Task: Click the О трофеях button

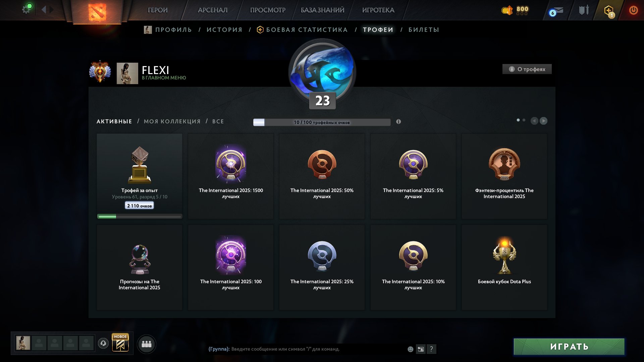Action: pos(527,69)
